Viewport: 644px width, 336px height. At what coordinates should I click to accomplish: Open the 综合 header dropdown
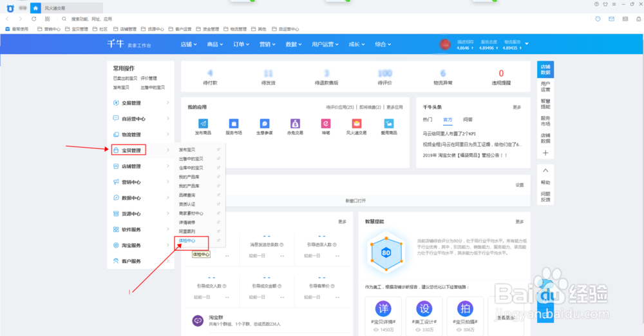[x=383, y=44]
